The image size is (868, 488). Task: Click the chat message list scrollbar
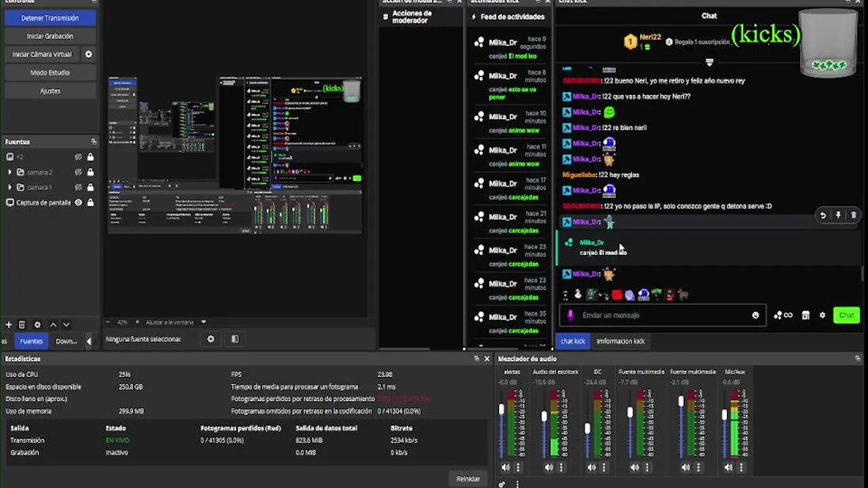(863, 273)
